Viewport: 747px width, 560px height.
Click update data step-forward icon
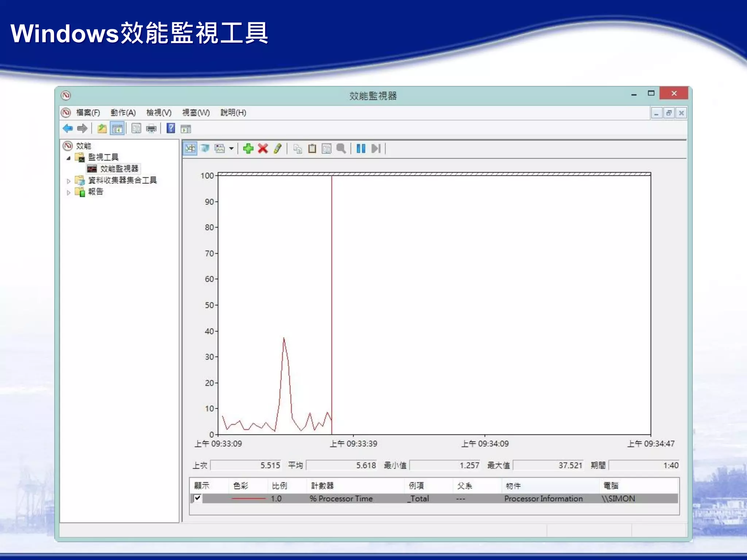click(376, 148)
